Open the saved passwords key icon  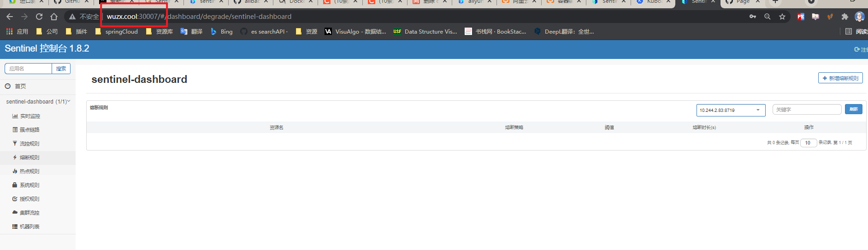click(753, 17)
